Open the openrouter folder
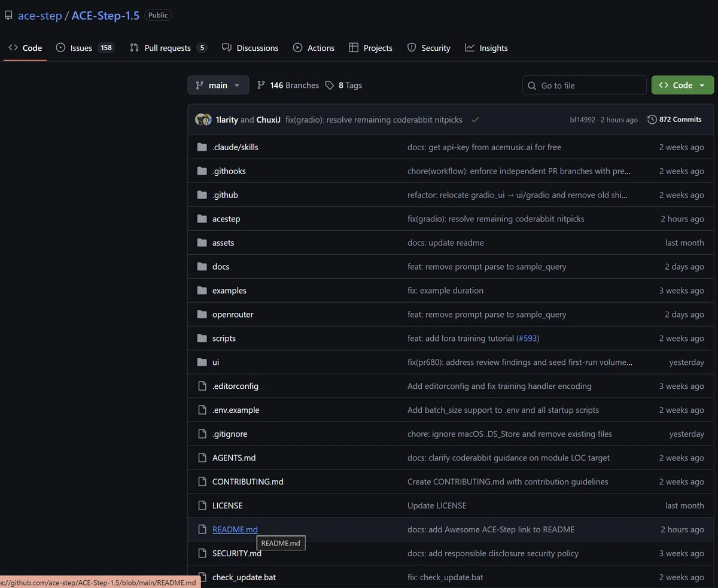The height and width of the screenshot is (588, 718). [x=233, y=315]
